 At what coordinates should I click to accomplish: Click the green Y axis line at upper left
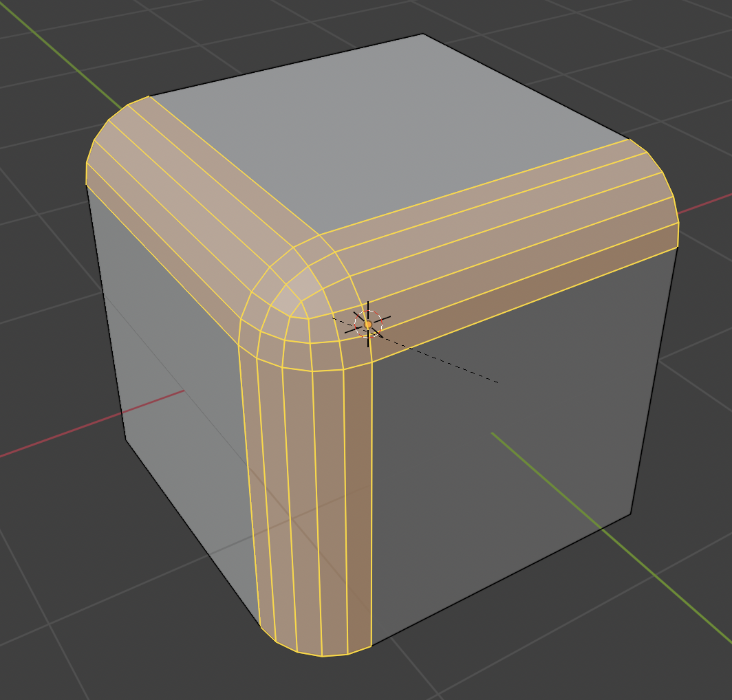click(55, 48)
